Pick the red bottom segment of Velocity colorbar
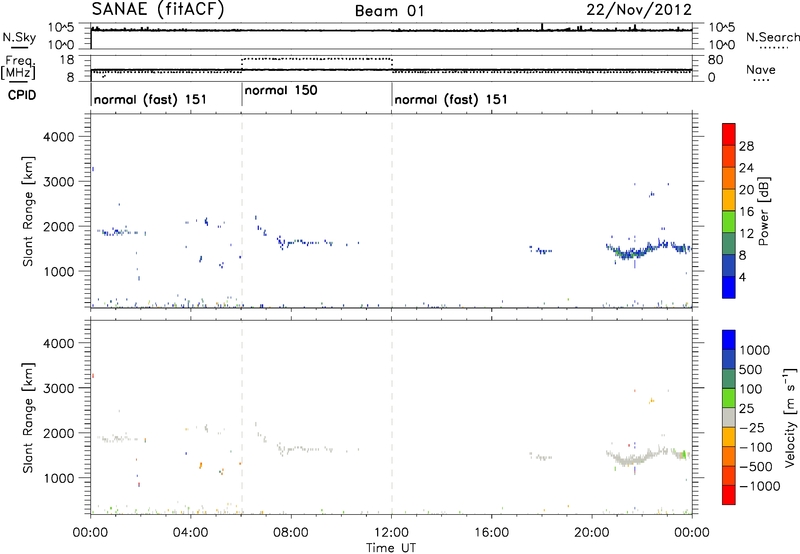Screen dimensions: 800x554 click(x=729, y=495)
